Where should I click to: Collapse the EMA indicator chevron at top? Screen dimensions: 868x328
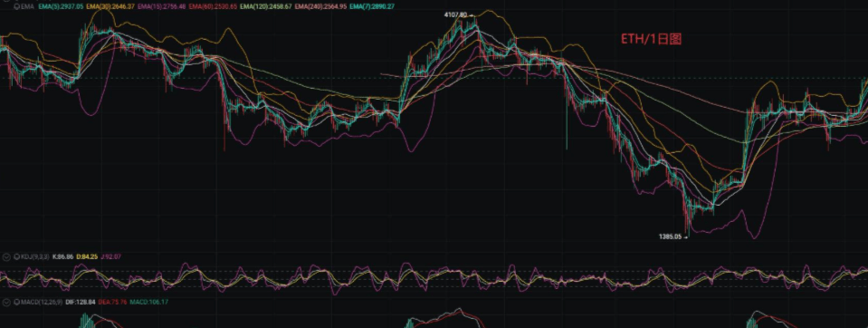pyautogui.click(x=6, y=1)
